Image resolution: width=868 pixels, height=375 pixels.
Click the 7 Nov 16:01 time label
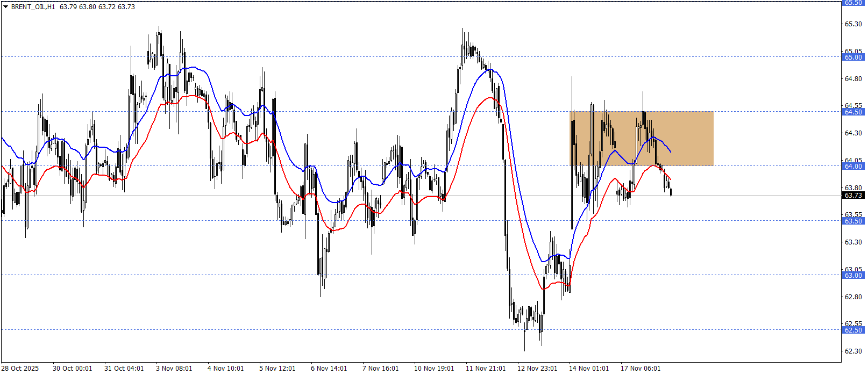pyautogui.click(x=380, y=369)
